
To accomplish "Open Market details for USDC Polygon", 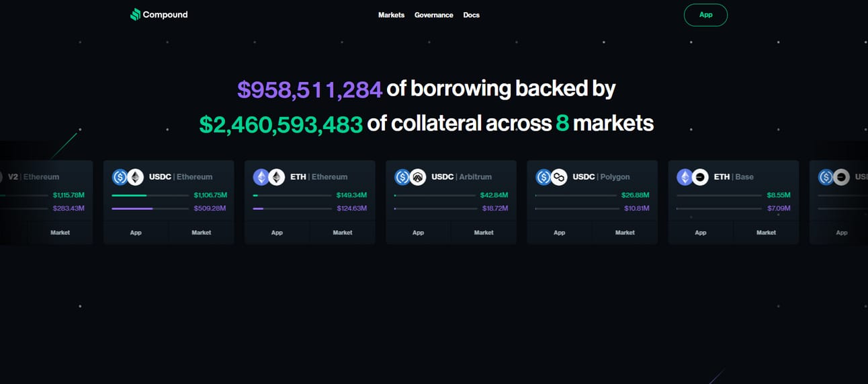I will [x=625, y=233].
